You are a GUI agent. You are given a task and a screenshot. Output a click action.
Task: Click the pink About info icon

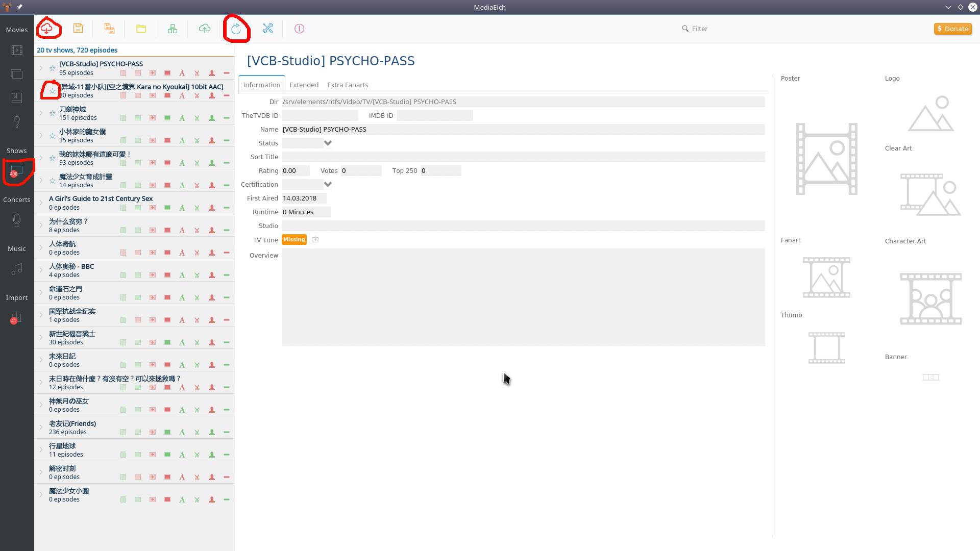(x=300, y=29)
